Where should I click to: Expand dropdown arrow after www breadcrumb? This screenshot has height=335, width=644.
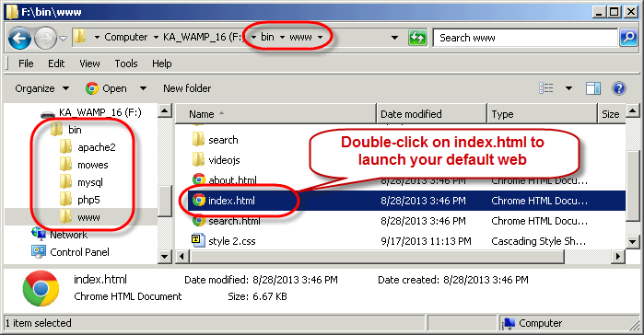click(x=320, y=38)
